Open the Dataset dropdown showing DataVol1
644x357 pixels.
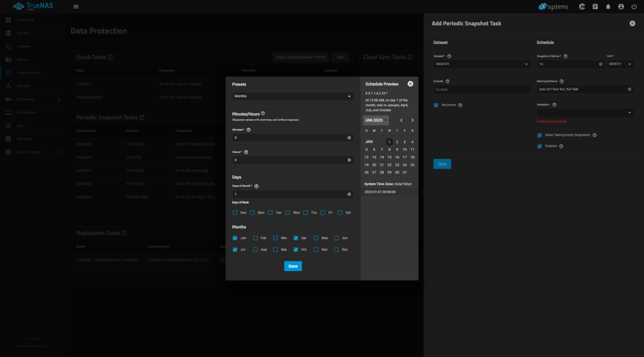(481, 64)
